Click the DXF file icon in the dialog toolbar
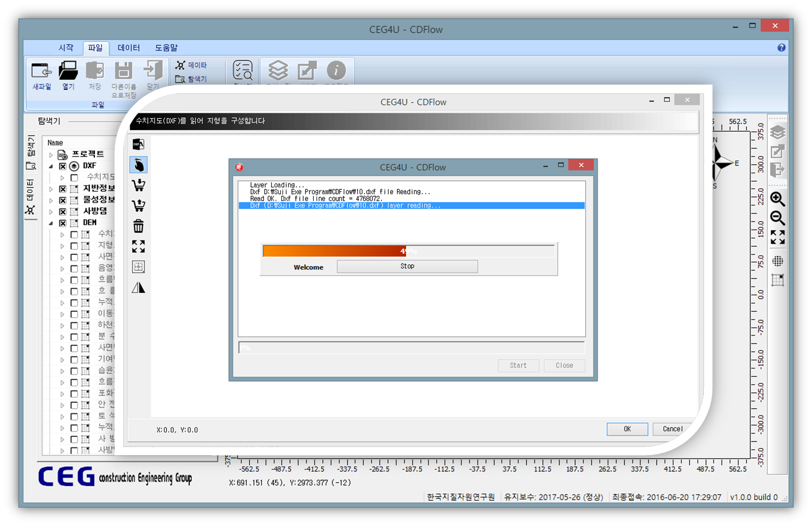The width and height of the screenshot is (812, 526). click(x=138, y=144)
